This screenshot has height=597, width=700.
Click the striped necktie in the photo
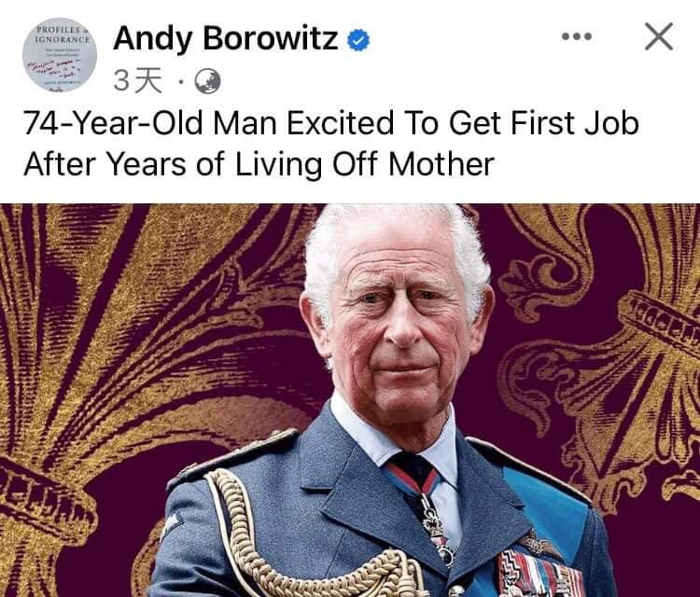[x=413, y=477]
